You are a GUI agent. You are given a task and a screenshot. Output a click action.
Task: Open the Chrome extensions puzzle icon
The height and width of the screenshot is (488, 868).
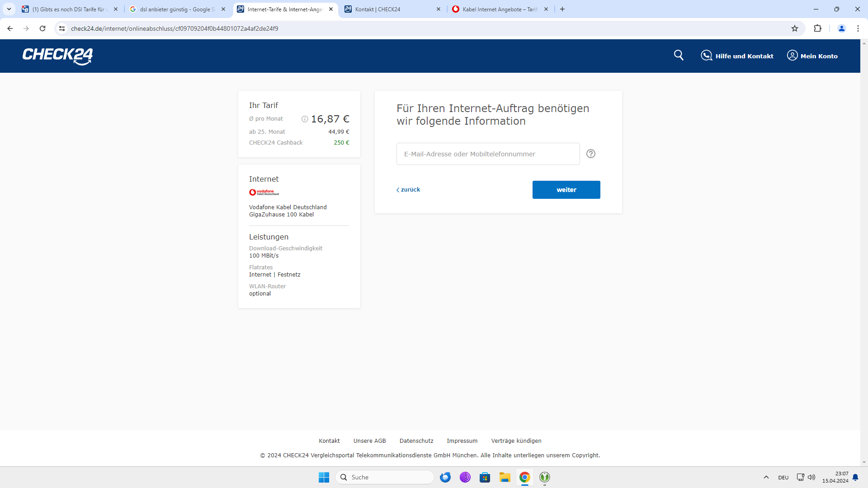(817, 28)
